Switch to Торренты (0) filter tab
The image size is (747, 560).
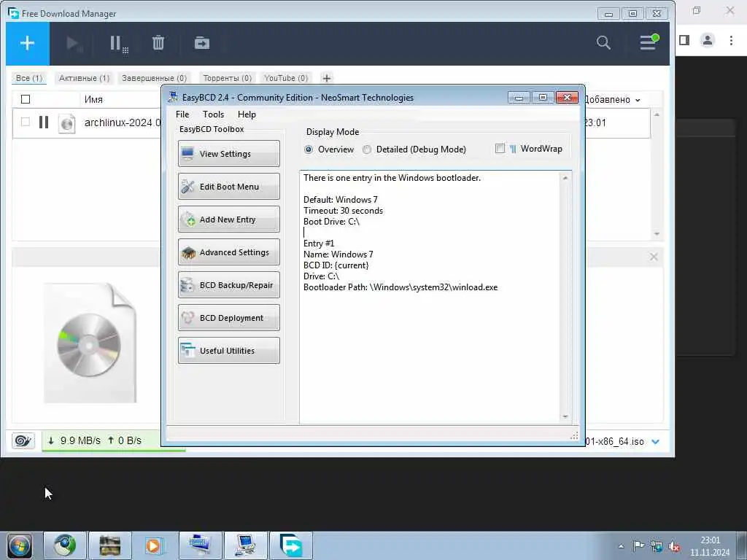point(228,78)
